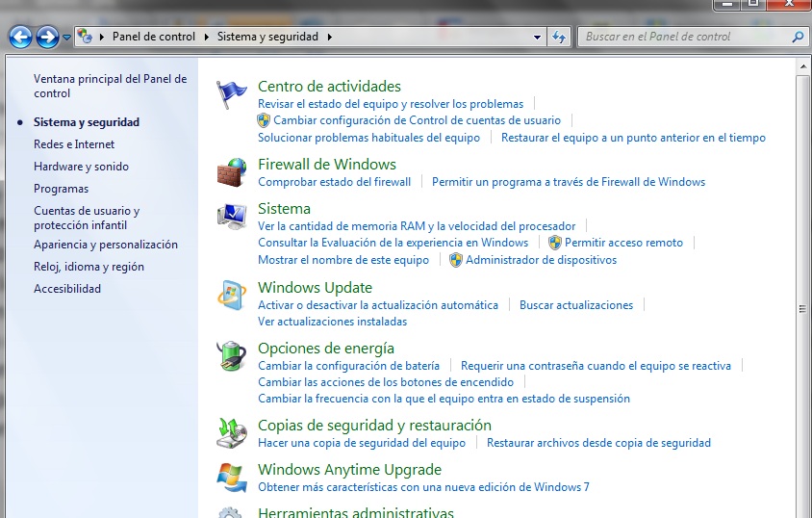Click the Sistema computer monitor icon
This screenshot has width=812, height=518.
click(x=232, y=217)
